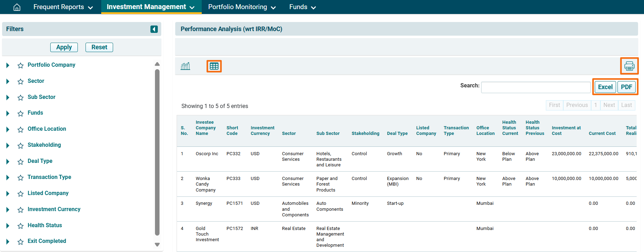Expand the Transaction Type filter

(8, 178)
